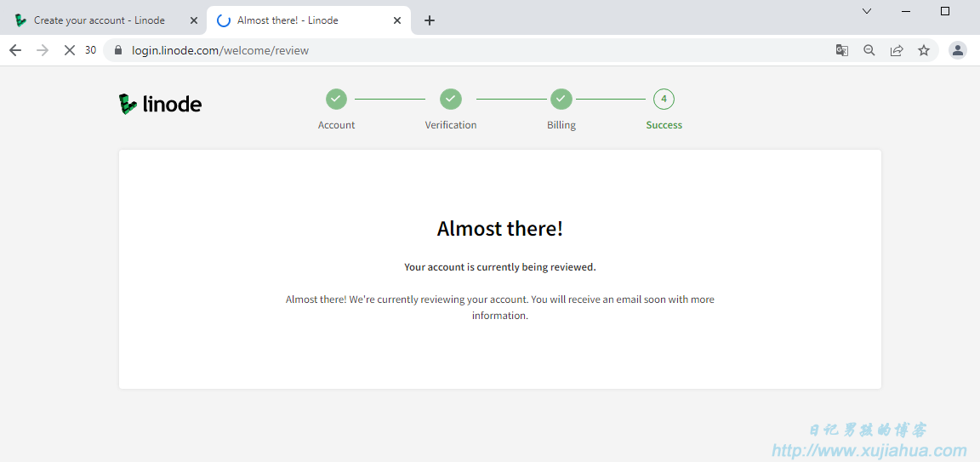Image resolution: width=980 pixels, height=462 pixels.
Task: Click the Linode logo
Action: click(160, 104)
